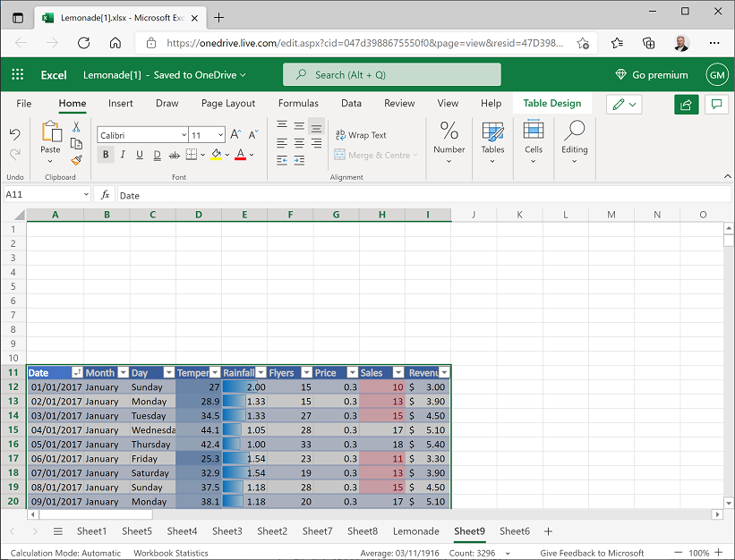The image size is (735, 560).
Task: Toggle underline formatting
Action: [138, 154]
